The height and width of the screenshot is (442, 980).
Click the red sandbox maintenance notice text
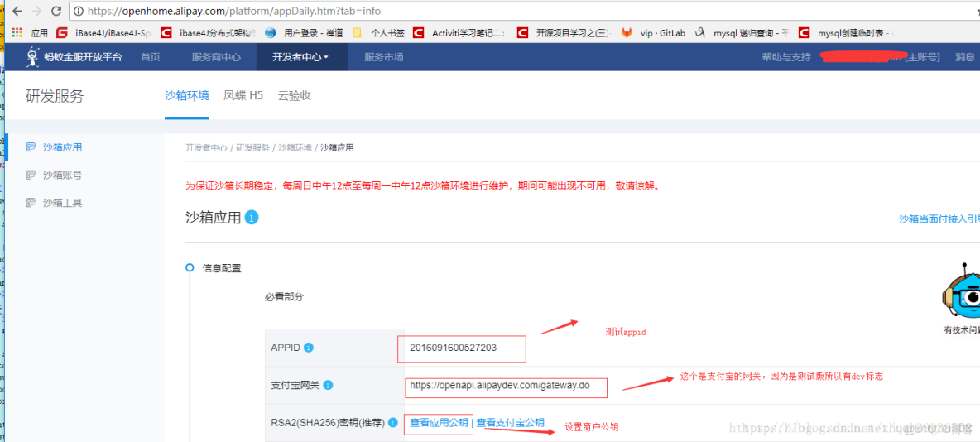coord(422,185)
